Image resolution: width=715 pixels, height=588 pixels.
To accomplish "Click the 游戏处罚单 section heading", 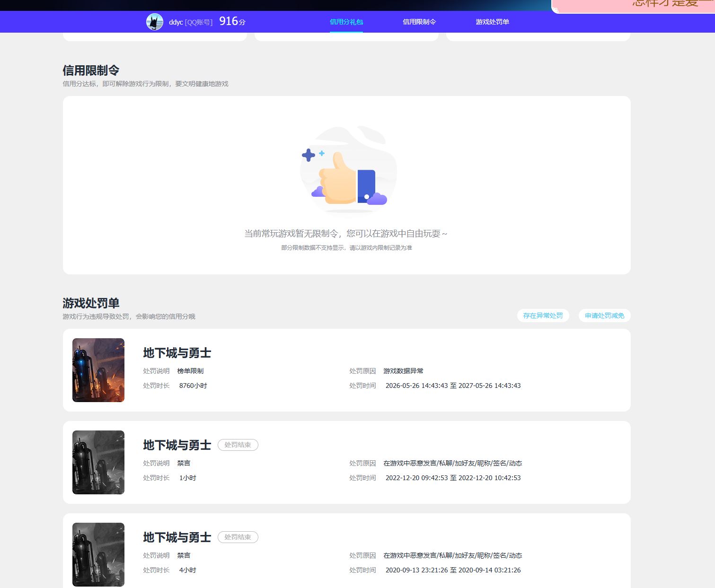I will (x=91, y=303).
